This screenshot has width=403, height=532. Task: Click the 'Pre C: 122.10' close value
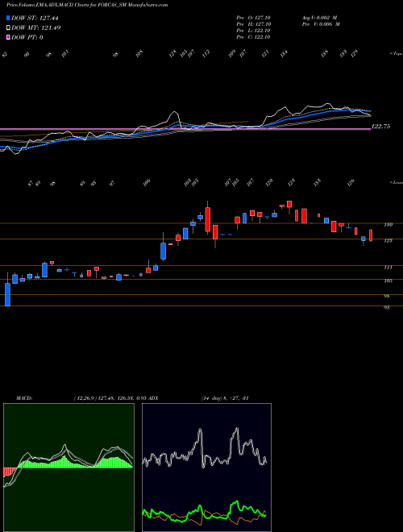coord(253,37)
